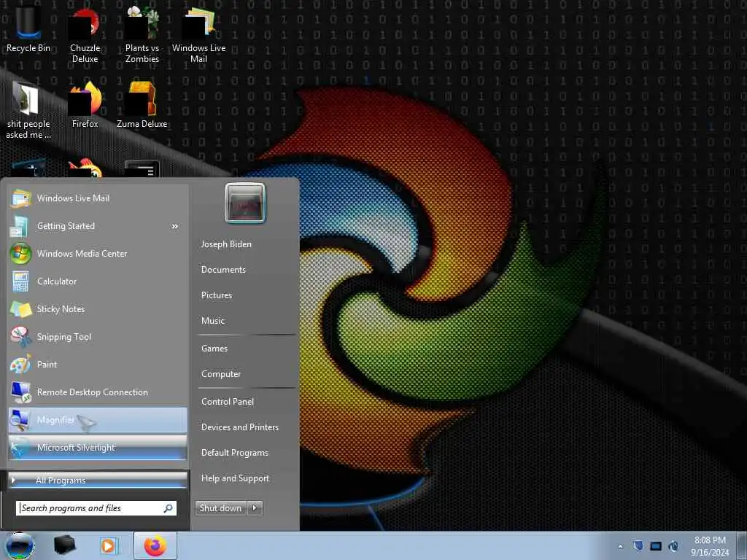This screenshot has height=560, width=747.
Task: Select the Windows Media Center label
Action: point(82,254)
